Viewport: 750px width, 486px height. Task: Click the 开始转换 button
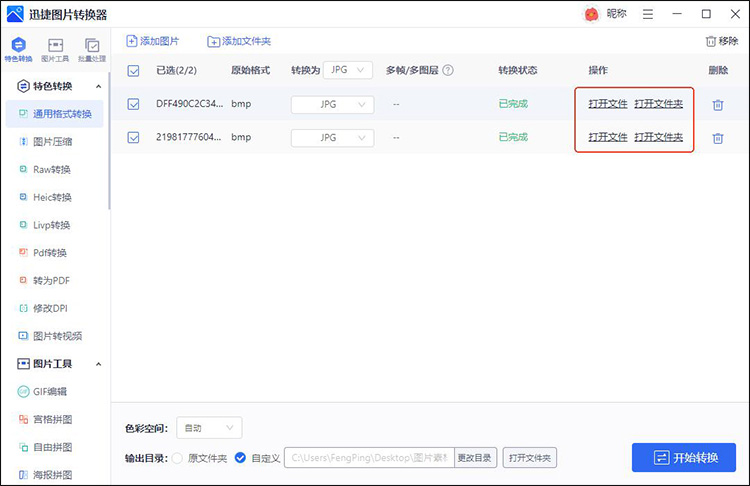684,457
